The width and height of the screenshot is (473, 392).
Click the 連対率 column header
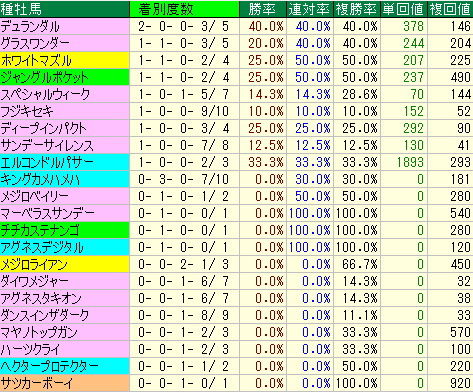coord(309,9)
